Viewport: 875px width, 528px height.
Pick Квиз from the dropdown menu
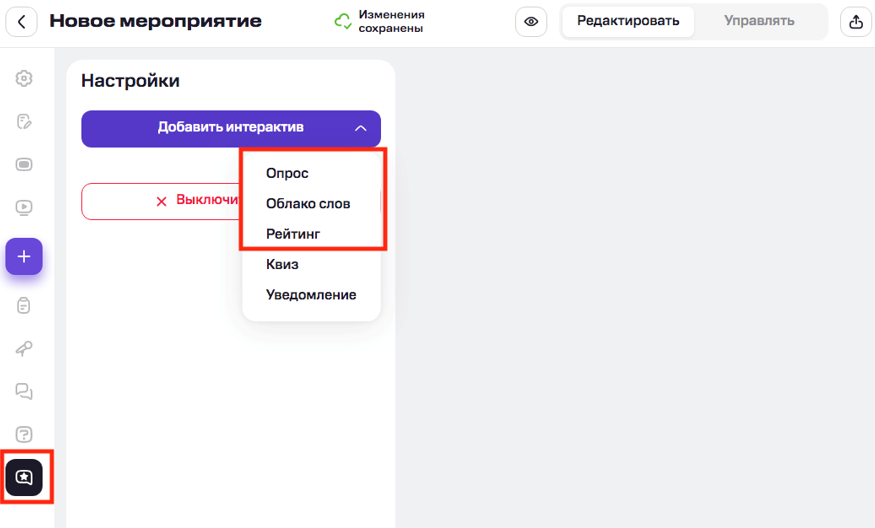(x=282, y=265)
